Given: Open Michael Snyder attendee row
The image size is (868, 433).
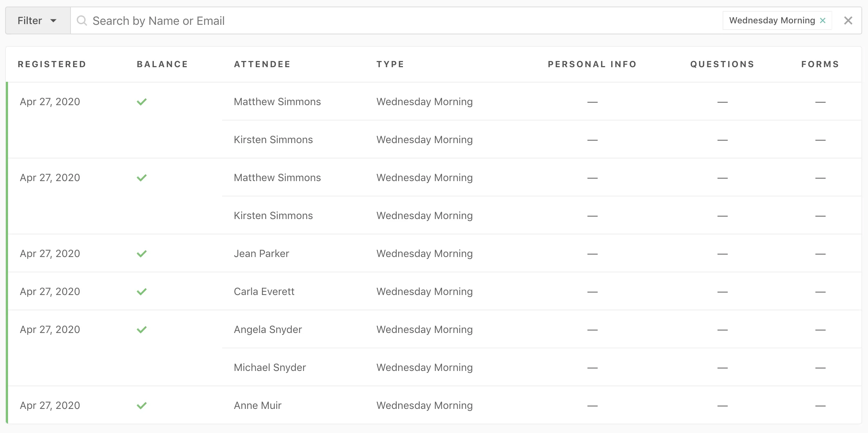Looking at the screenshot, I should pyautogui.click(x=270, y=368).
